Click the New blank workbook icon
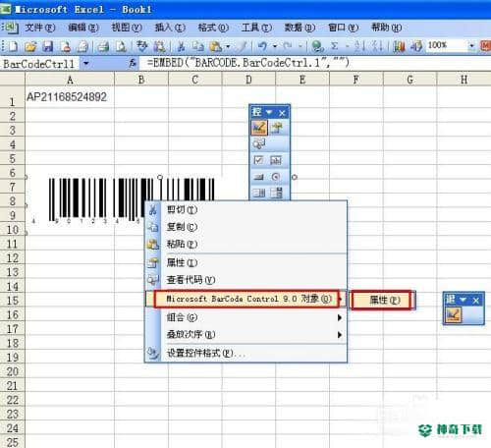 click(x=13, y=46)
